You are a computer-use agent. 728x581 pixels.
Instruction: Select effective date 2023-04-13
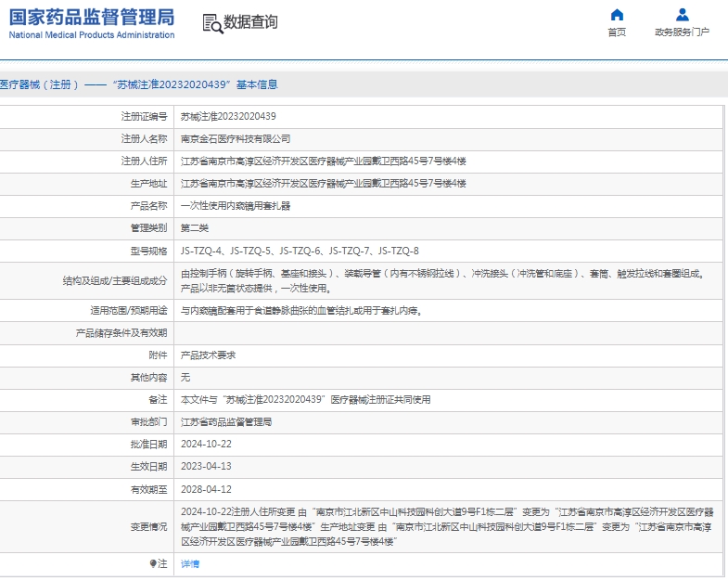coord(206,467)
